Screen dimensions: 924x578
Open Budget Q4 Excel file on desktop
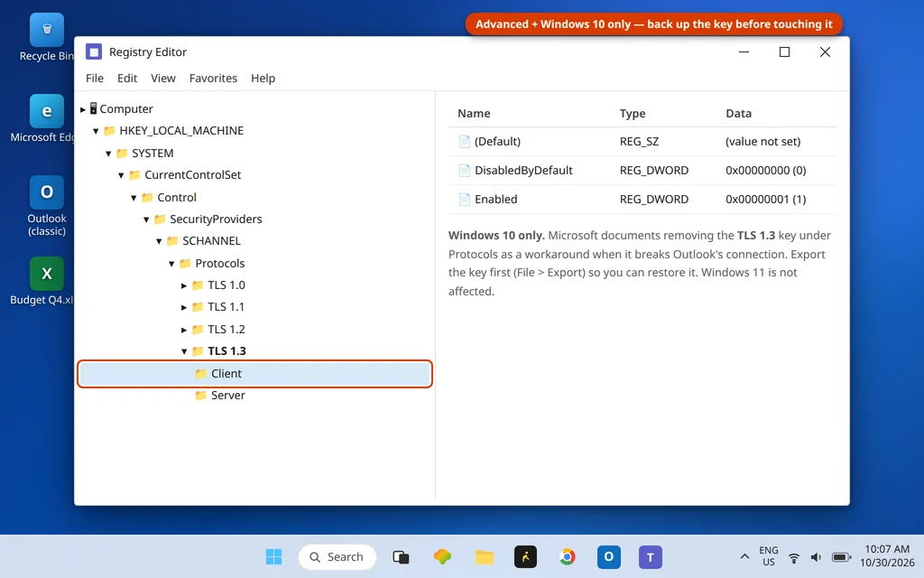point(47,281)
